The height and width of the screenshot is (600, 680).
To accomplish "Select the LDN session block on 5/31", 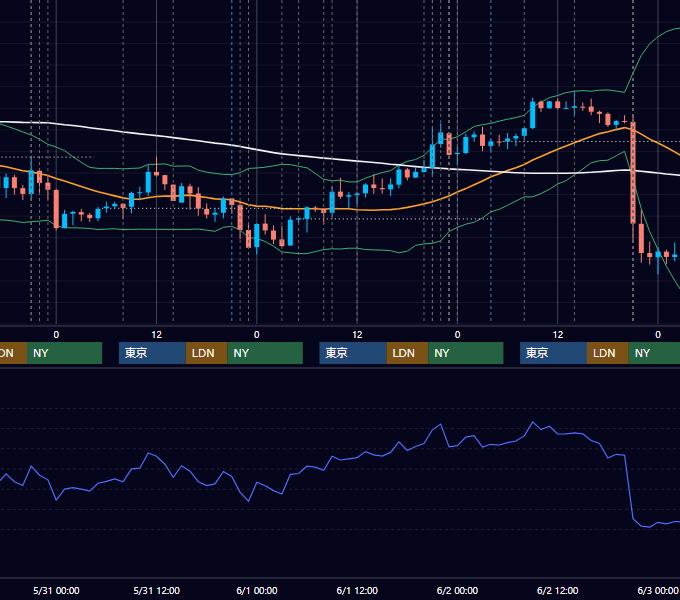I will [x=206, y=353].
